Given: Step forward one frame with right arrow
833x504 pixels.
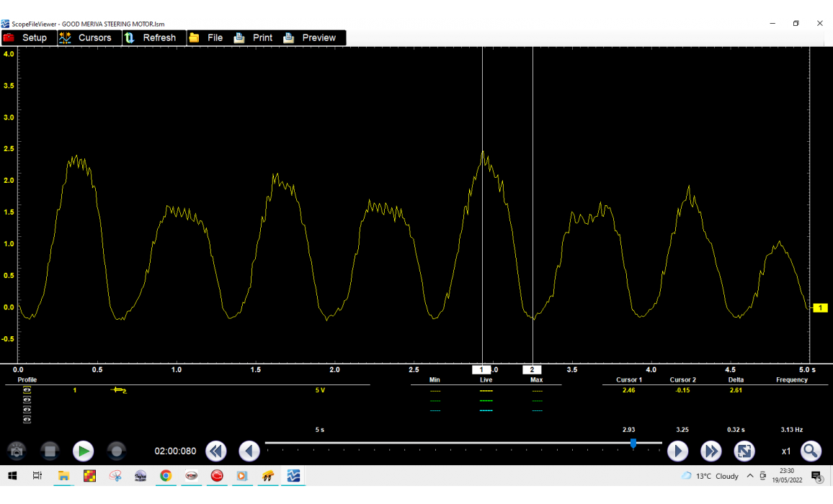Looking at the screenshot, I should (677, 451).
